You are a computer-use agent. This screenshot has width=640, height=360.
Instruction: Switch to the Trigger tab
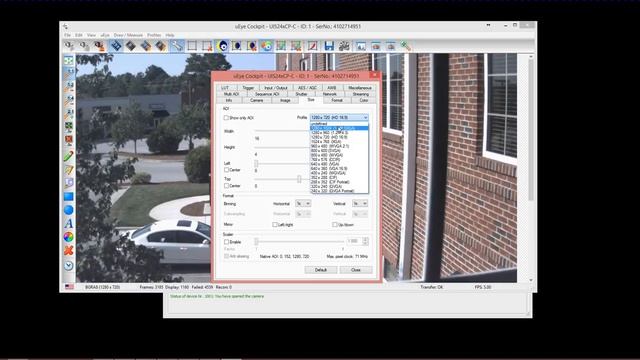click(x=248, y=88)
